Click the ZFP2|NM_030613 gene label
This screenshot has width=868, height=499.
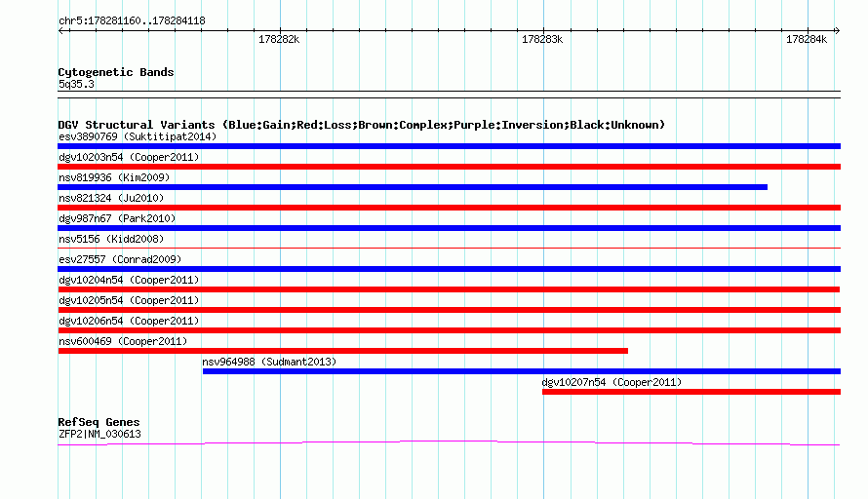(x=99, y=435)
